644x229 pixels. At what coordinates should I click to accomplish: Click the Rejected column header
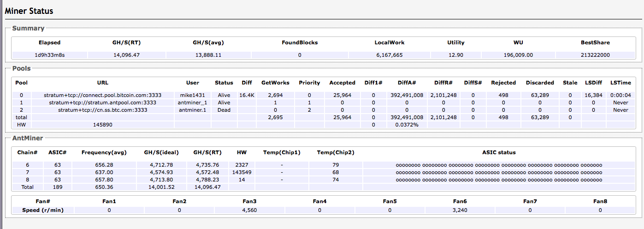[503, 83]
